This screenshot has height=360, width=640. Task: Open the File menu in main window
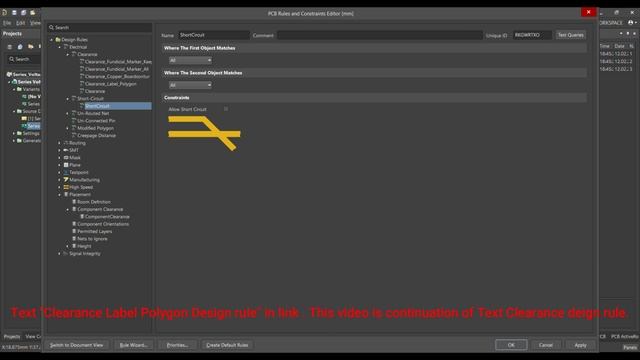7,23
